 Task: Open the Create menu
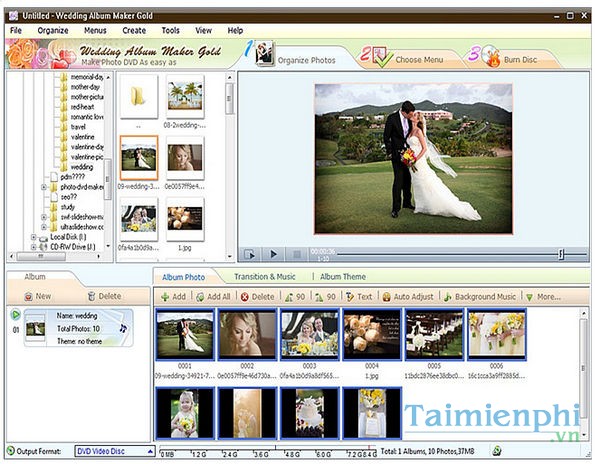pyautogui.click(x=134, y=30)
